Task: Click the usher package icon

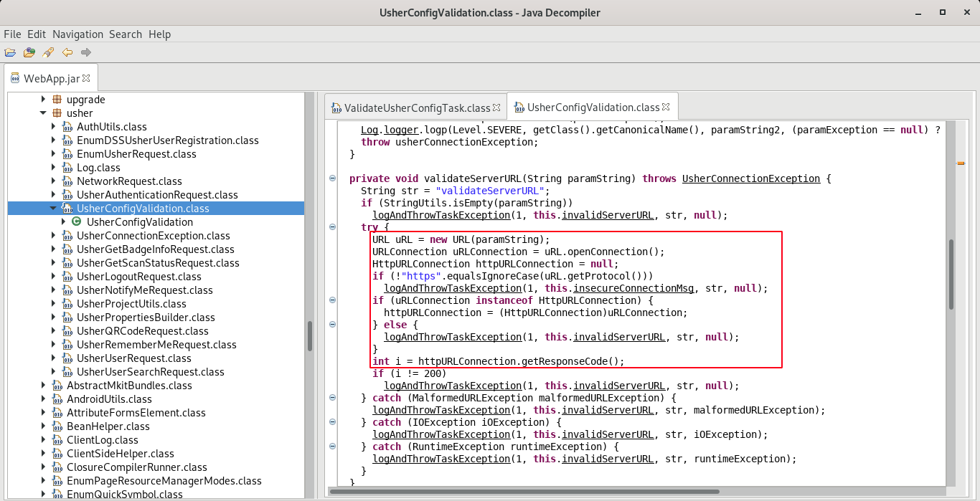Action: [57, 113]
